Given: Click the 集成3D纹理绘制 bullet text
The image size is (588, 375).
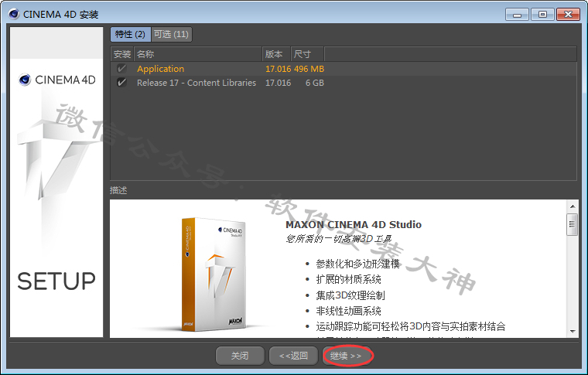Looking at the screenshot, I should 350,295.
